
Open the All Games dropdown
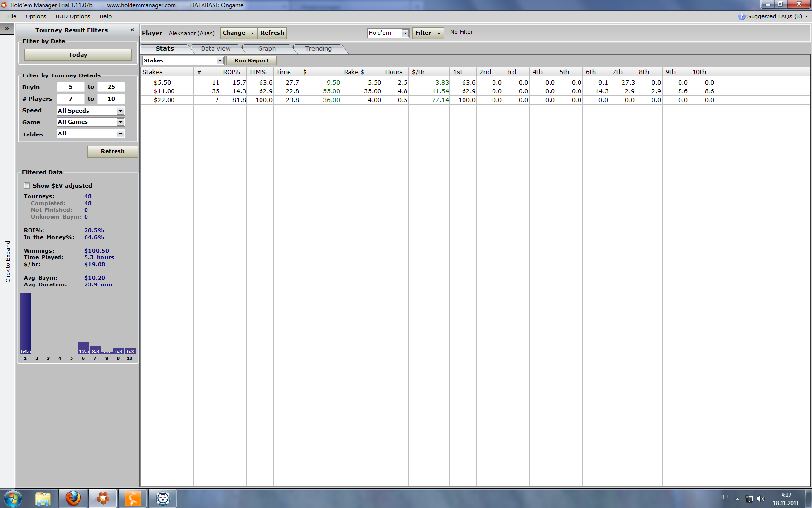[120, 122]
